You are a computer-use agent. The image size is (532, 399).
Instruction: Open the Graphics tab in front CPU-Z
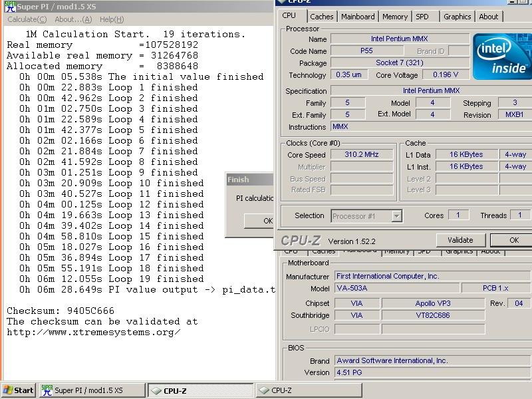click(x=458, y=17)
